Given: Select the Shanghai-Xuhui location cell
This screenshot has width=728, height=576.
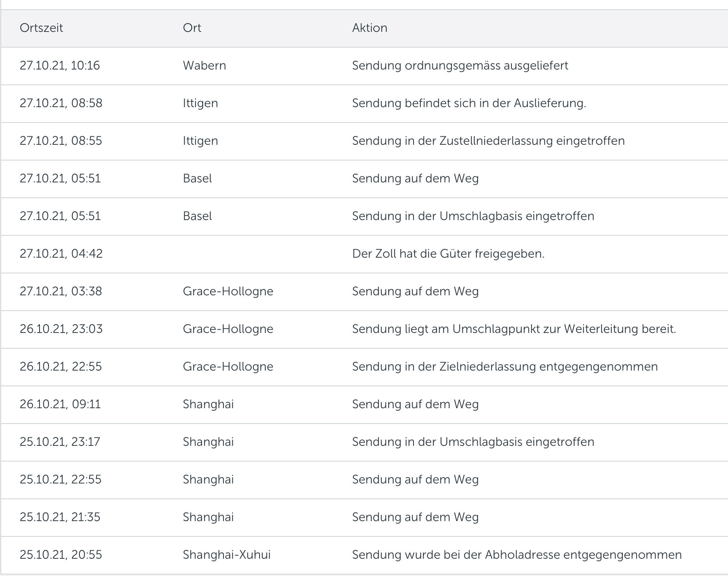Looking at the screenshot, I should pyautogui.click(x=227, y=555).
